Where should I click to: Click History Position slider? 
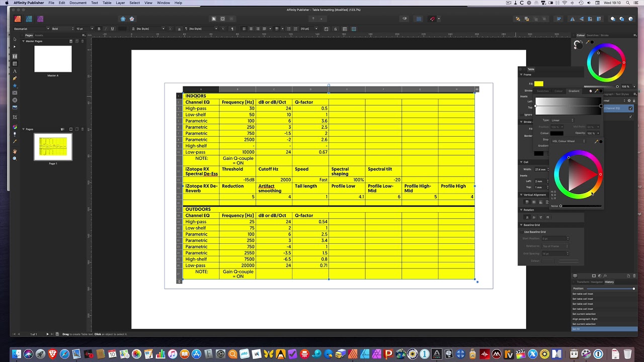point(610,289)
